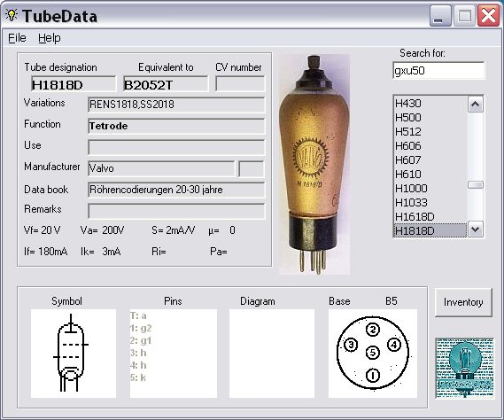The image size is (504, 420).
Task: Click the empty Diagram box
Action: point(272,354)
